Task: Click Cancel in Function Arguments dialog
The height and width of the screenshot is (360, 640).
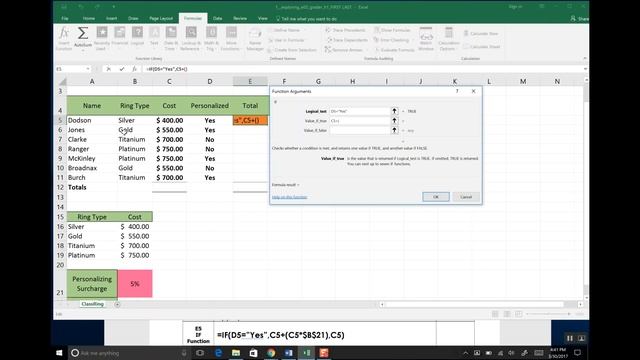Action: pyautogui.click(x=466, y=197)
